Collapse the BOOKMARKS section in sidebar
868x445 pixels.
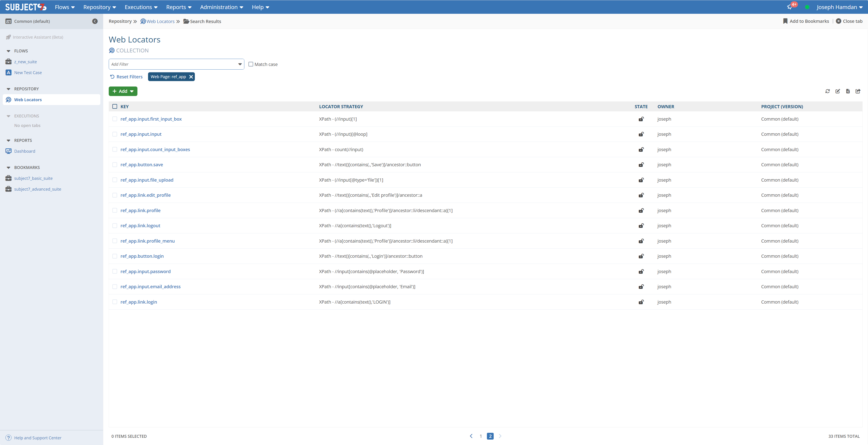click(x=8, y=168)
